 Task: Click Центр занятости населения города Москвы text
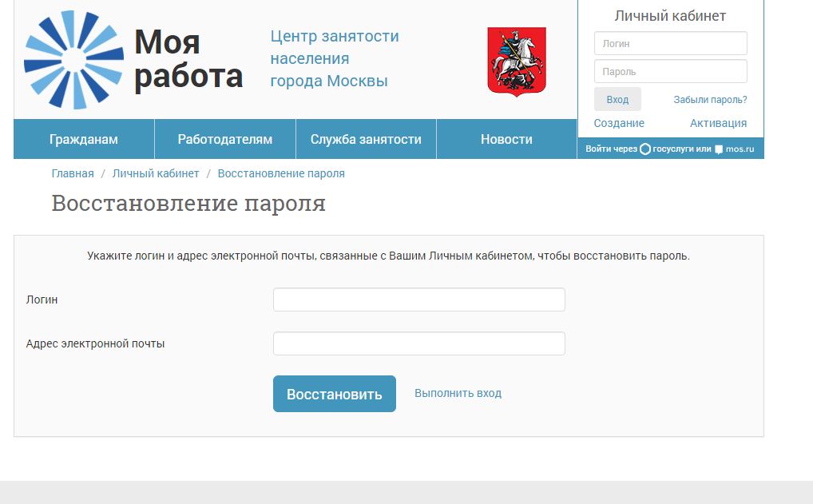335,58
